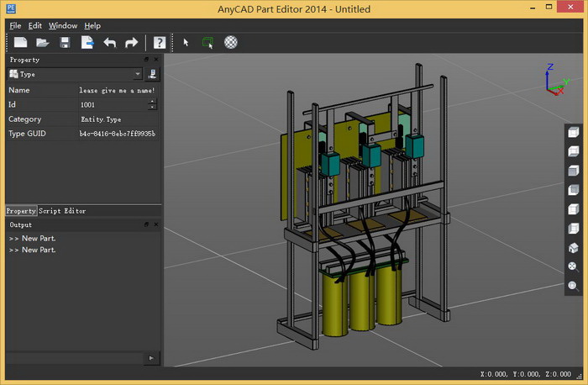Float the Property panel using undock button
This screenshot has width=588, height=385.
point(146,60)
